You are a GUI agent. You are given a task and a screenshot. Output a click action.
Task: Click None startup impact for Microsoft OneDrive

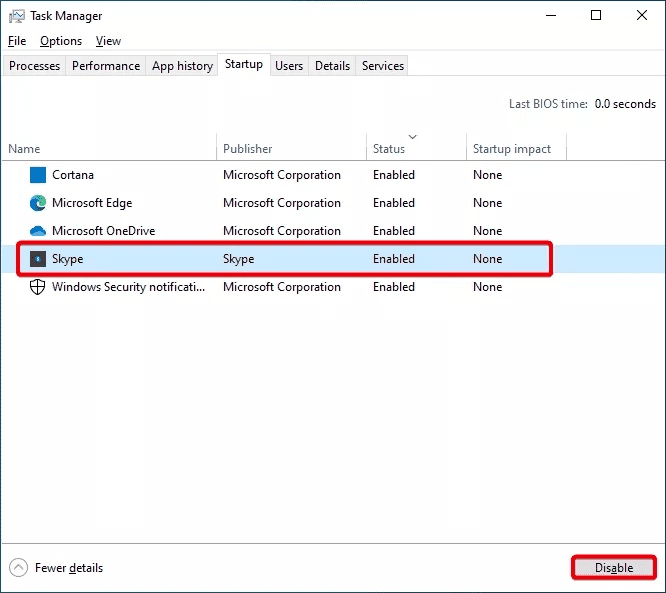488,231
